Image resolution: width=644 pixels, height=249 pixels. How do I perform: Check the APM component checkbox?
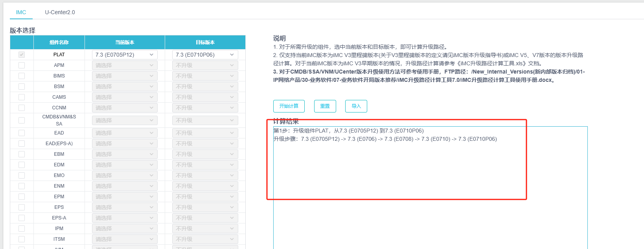22,65
